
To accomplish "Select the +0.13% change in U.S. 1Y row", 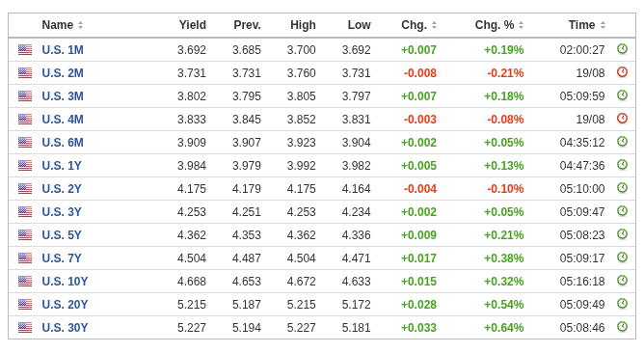I will (x=504, y=165).
